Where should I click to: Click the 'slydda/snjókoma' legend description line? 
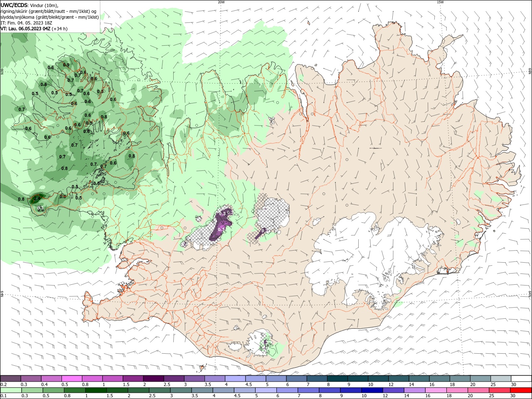[x=49, y=17]
